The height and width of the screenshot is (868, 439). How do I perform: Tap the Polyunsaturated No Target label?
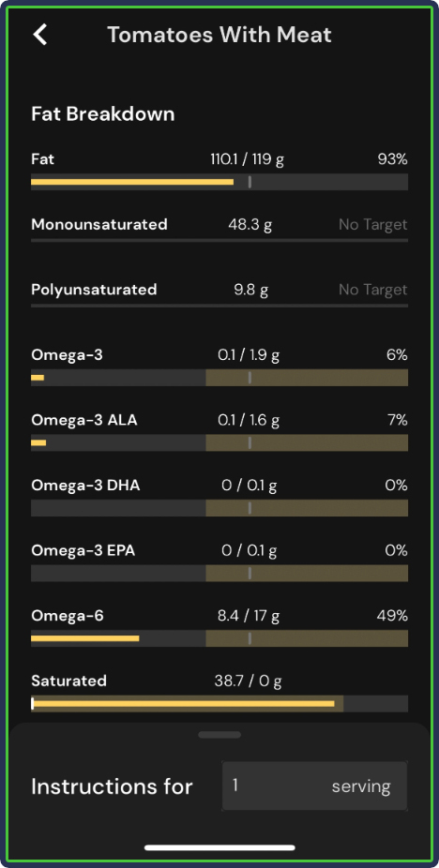coord(373,290)
